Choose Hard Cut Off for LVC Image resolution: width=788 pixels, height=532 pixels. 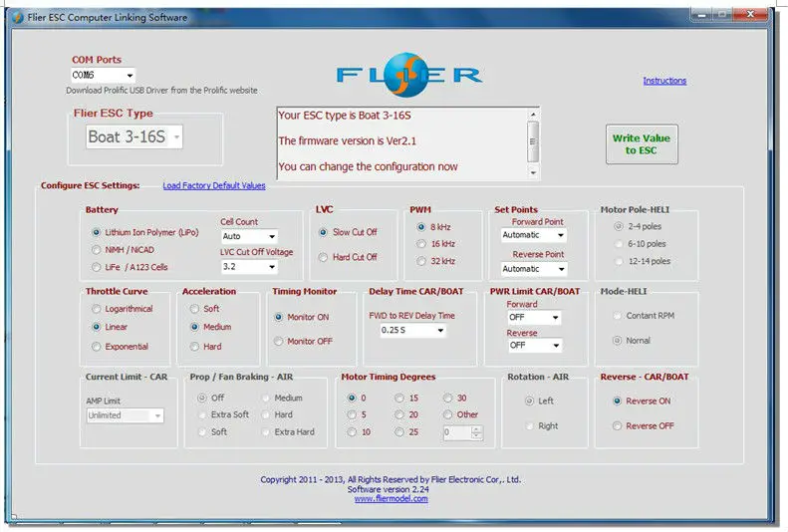[x=323, y=257]
